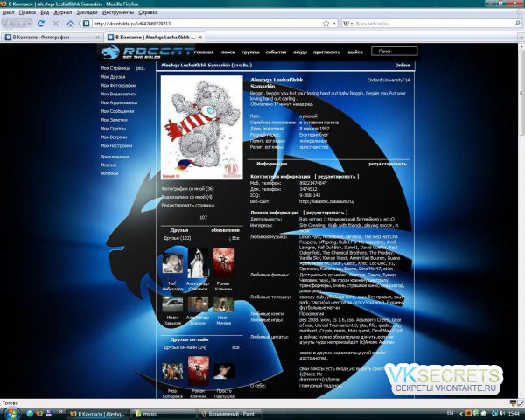Click the Roccat logo in page header
Image resolution: width=525 pixels, height=420 pixels.
pos(147,52)
